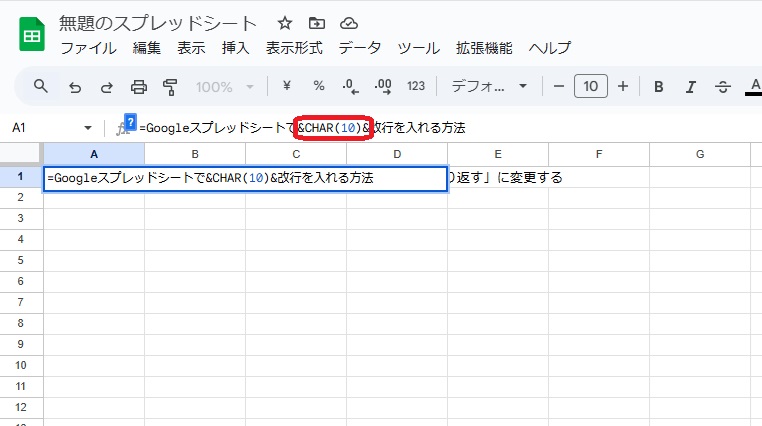Click cell text 返す」に変更する
This screenshot has width=762, height=426.
509,177
